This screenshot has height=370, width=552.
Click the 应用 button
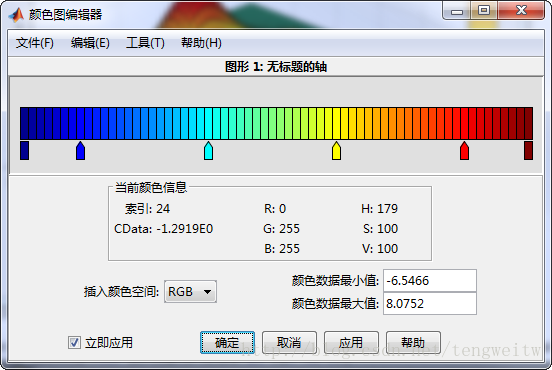pyautogui.click(x=351, y=342)
